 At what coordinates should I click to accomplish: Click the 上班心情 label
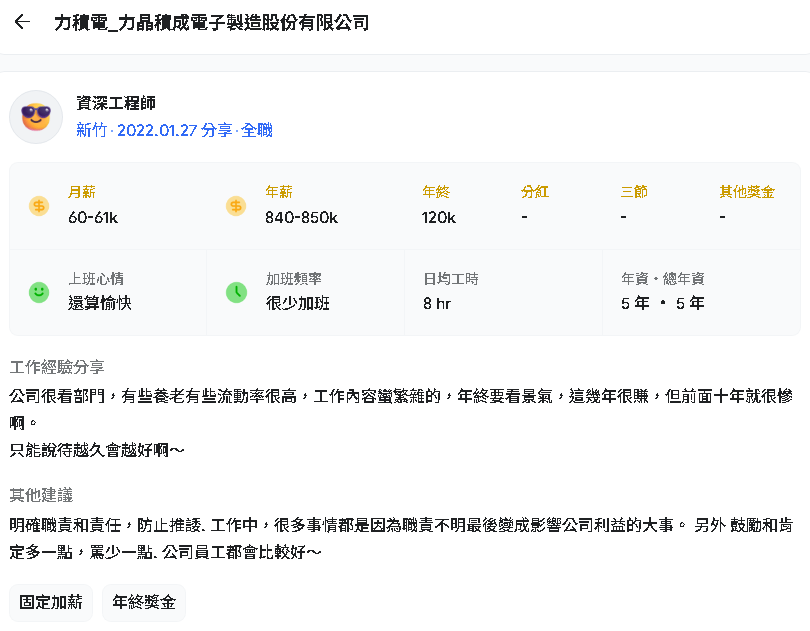96,279
